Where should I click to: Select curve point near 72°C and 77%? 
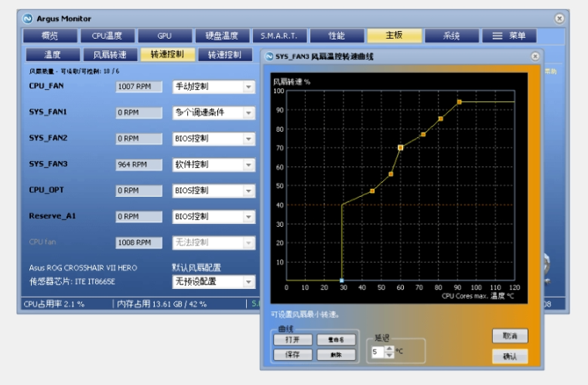point(423,135)
